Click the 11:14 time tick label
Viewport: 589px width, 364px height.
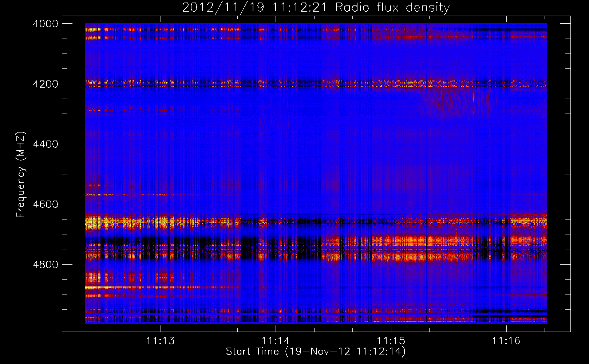click(276, 341)
